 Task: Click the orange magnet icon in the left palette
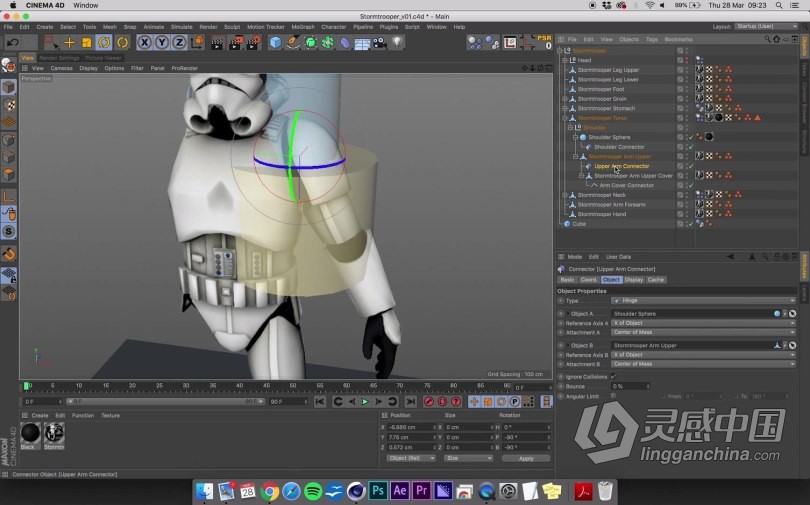click(x=9, y=254)
